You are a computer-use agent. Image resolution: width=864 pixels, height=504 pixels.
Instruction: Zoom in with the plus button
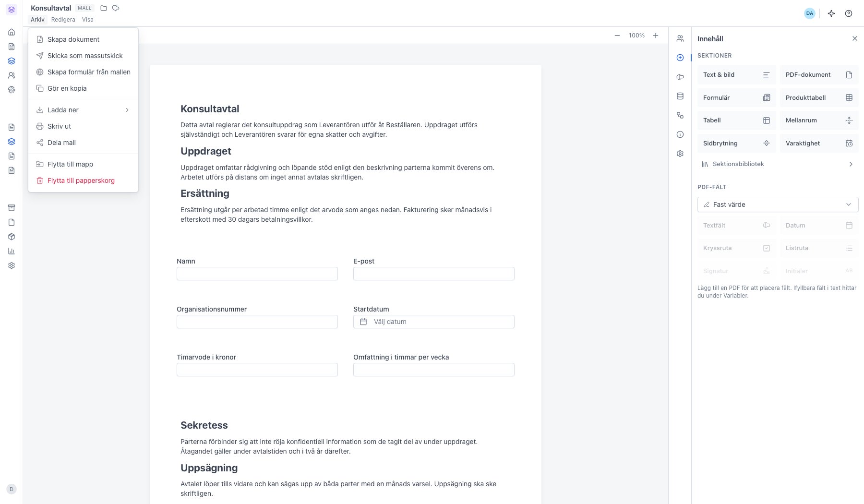pyautogui.click(x=656, y=36)
